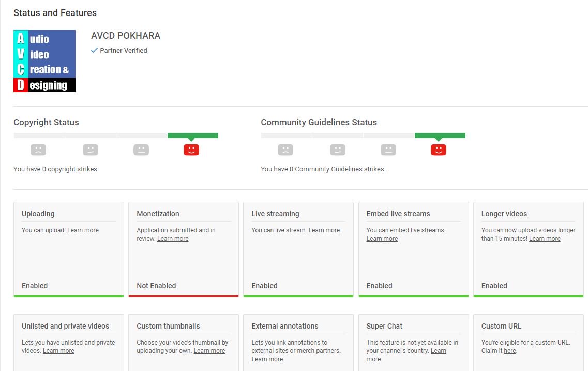Click 'Enabled' status in Embed live streams card
This screenshot has width=588, height=371.
(x=379, y=286)
